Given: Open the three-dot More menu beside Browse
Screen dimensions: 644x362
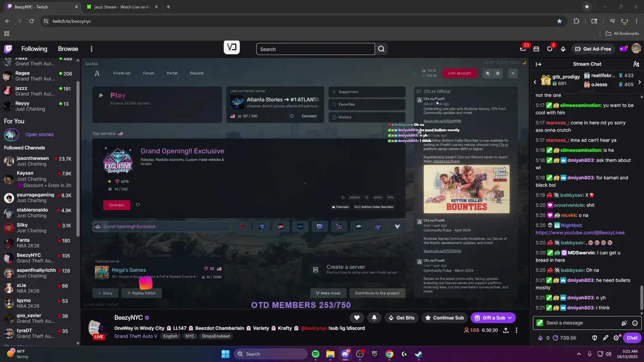Looking at the screenshot, I should [92, 49].
